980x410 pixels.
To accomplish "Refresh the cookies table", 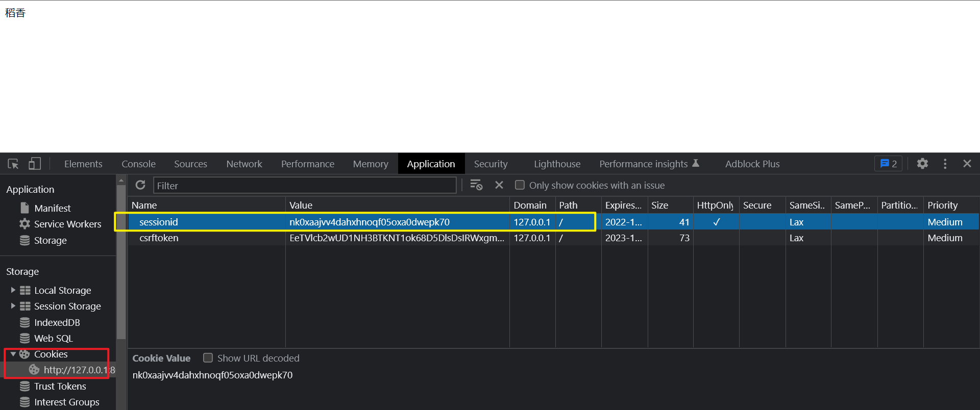I will 140,185.
